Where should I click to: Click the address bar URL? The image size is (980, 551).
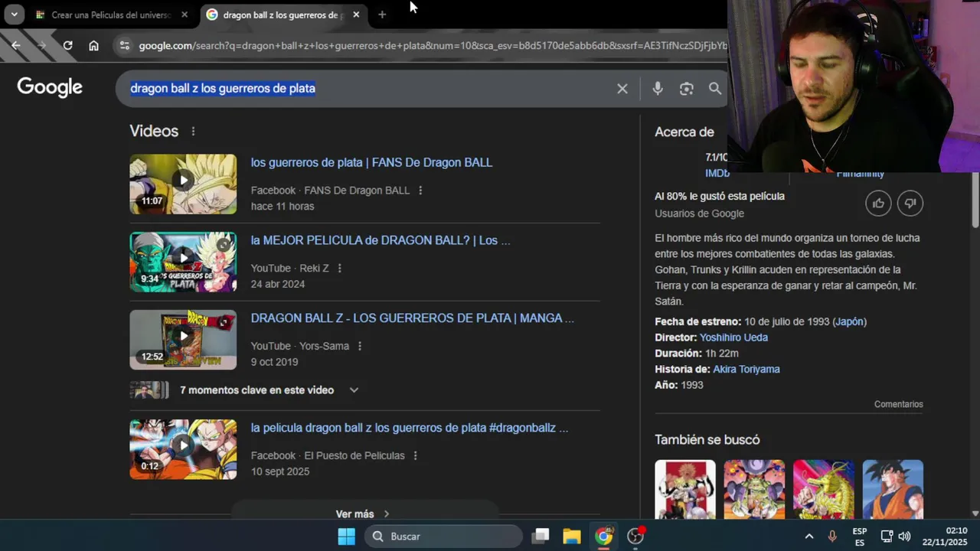433,46
